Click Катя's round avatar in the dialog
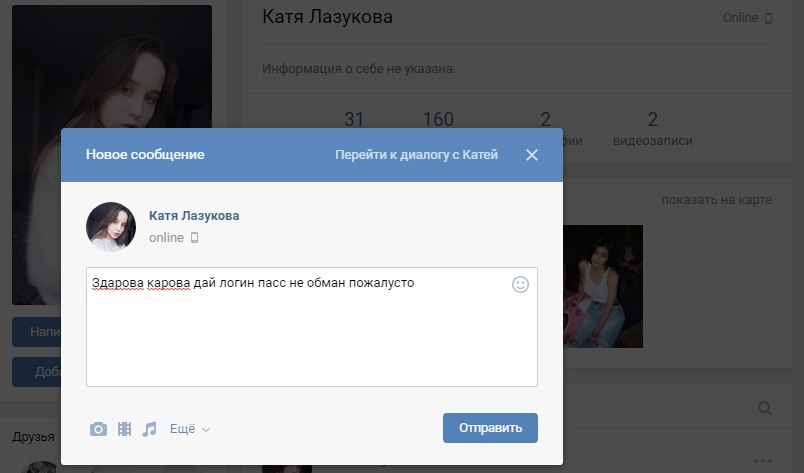The width and height of the screenshot is (804, 473). click(x=111, y=227)
